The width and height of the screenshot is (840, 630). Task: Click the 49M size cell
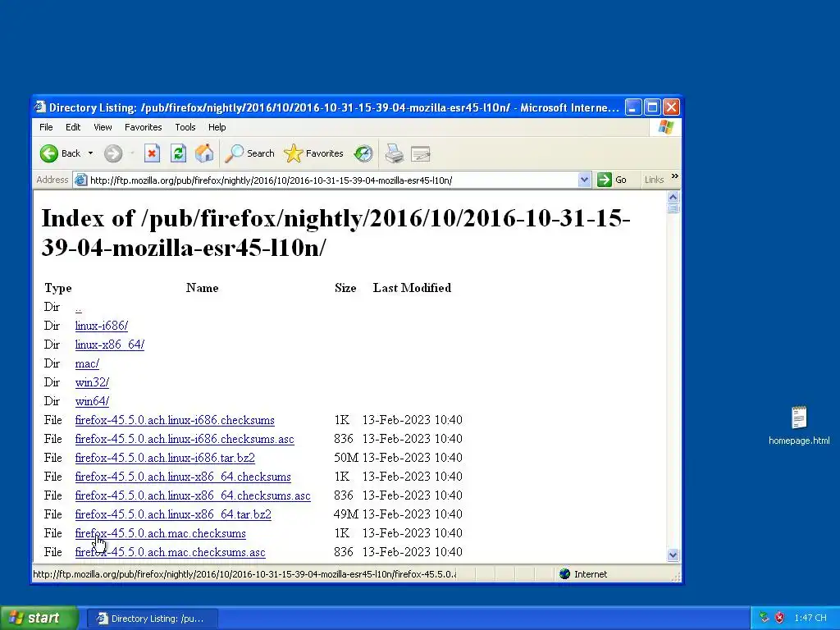345,514
